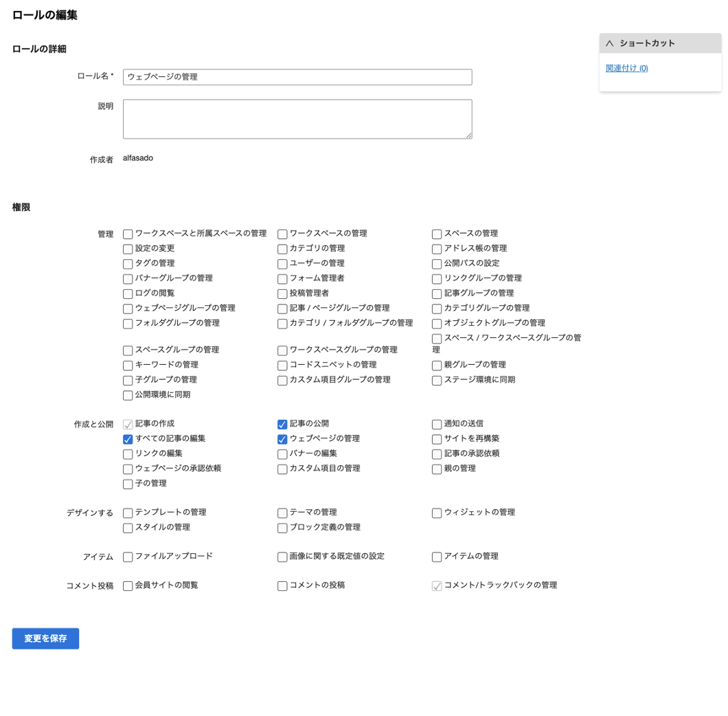728x716 pixels.
Task: Check the コメントの投稿 checkbox
Action: click(x=282, y=586)
